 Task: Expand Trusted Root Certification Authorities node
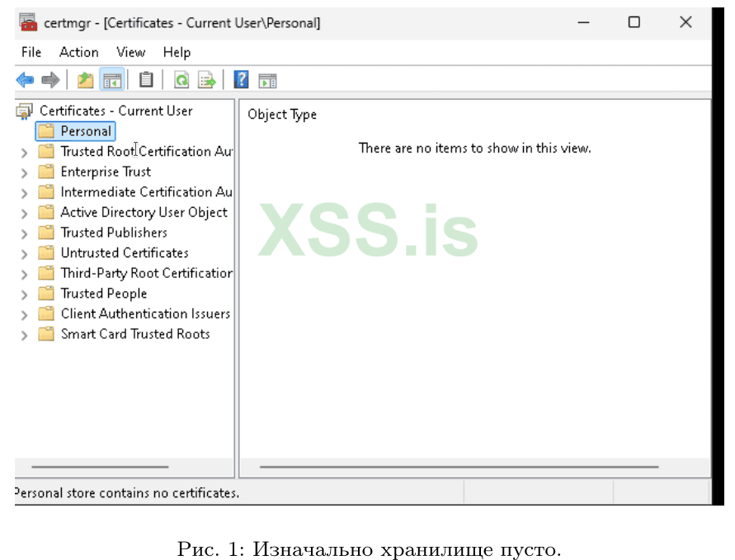25,153
